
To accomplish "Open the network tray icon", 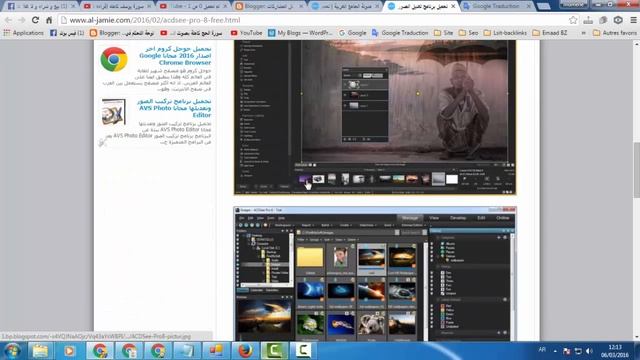I will tap(578, 351).
